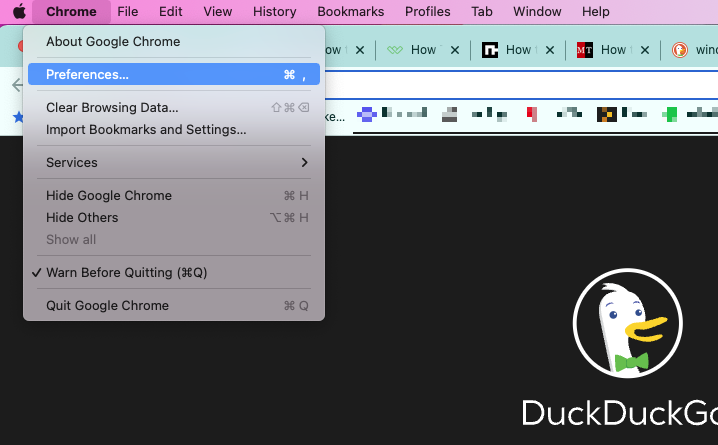This screenshot has height=445, width=718.
Task: Toggle Warn Before Quitting option
Action: click(174, 272)
